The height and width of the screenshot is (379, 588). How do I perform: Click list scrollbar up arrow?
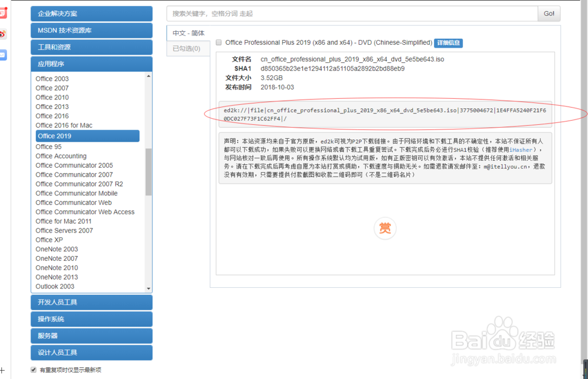pyautogui.click(x=149, y=76)
